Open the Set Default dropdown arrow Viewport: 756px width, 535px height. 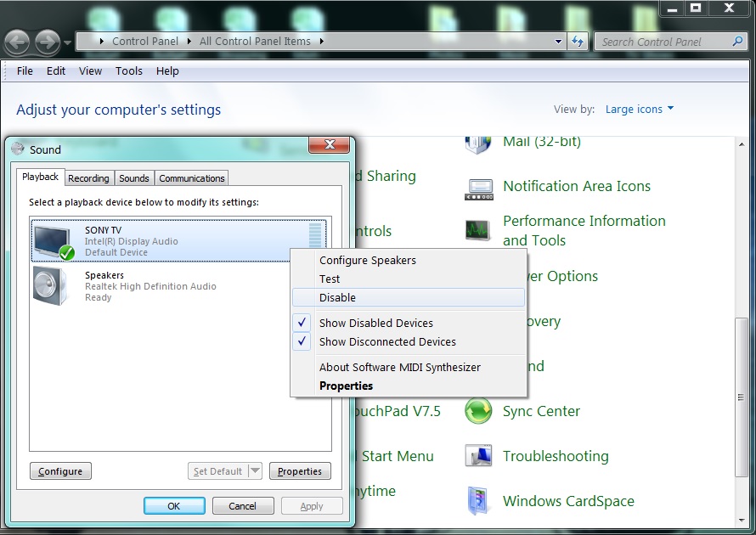[x=254, y=471]
